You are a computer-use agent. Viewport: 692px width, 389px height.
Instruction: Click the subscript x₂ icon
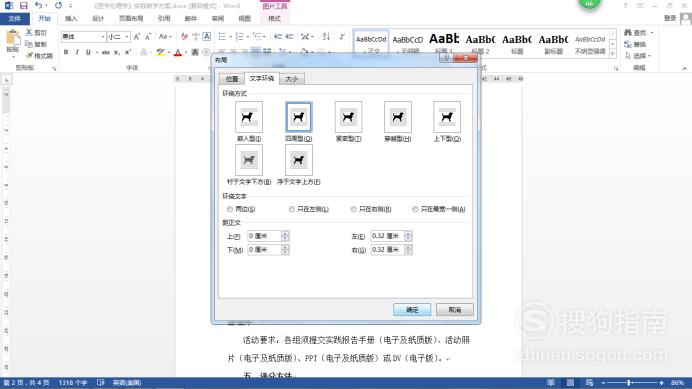(x=117, y=52)
